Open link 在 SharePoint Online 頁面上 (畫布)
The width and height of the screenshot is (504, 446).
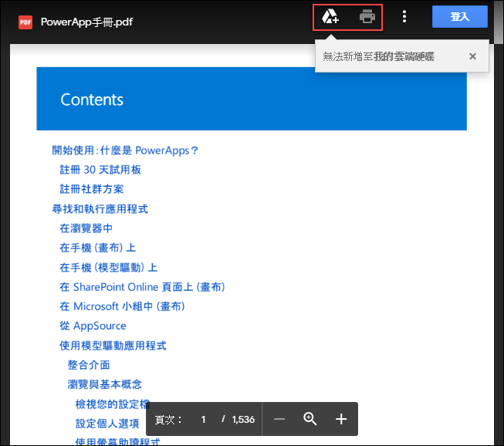[142, 287]
